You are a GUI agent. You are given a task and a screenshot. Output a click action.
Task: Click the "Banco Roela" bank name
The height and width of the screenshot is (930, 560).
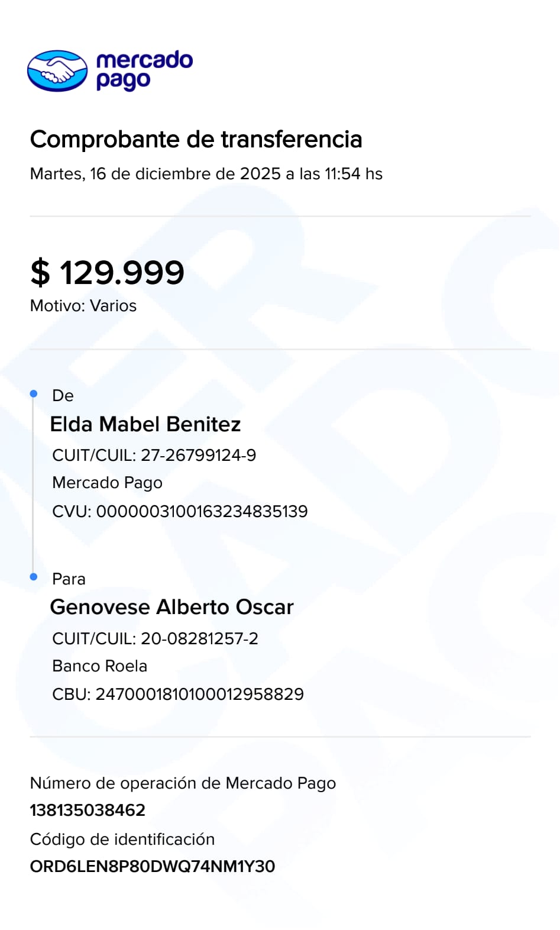click(x=99, y=666)
